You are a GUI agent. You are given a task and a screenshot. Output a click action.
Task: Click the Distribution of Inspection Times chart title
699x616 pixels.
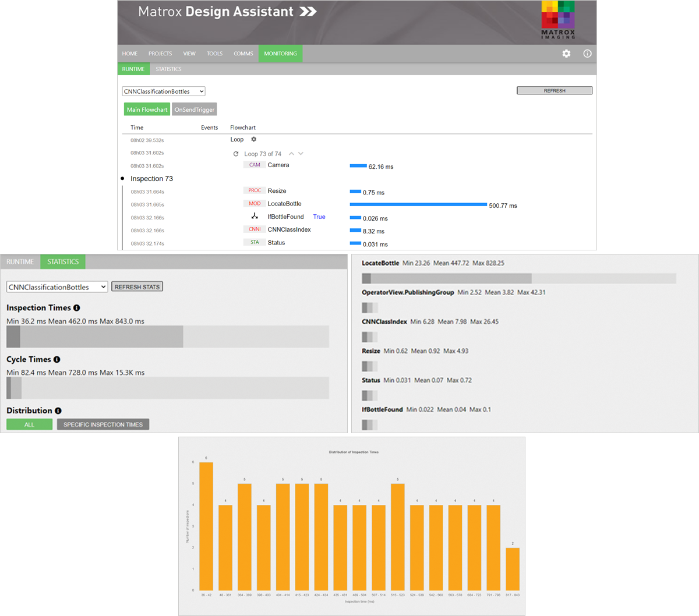(354, 452)
